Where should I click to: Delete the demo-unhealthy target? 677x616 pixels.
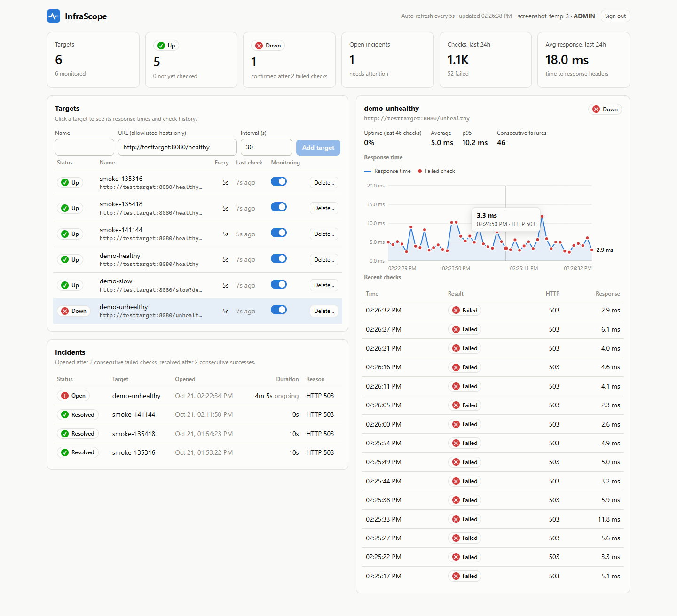pyautogui.click(x=324, y=311)
